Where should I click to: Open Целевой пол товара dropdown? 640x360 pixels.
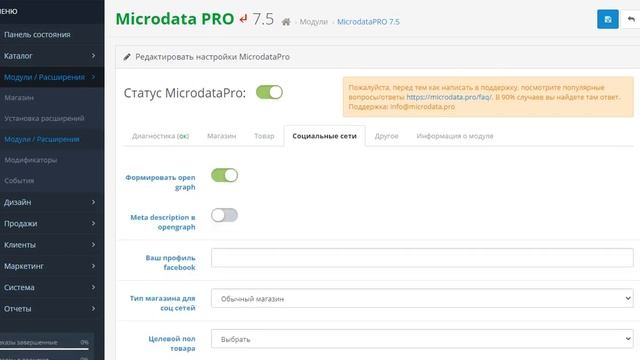coord(422,339)
